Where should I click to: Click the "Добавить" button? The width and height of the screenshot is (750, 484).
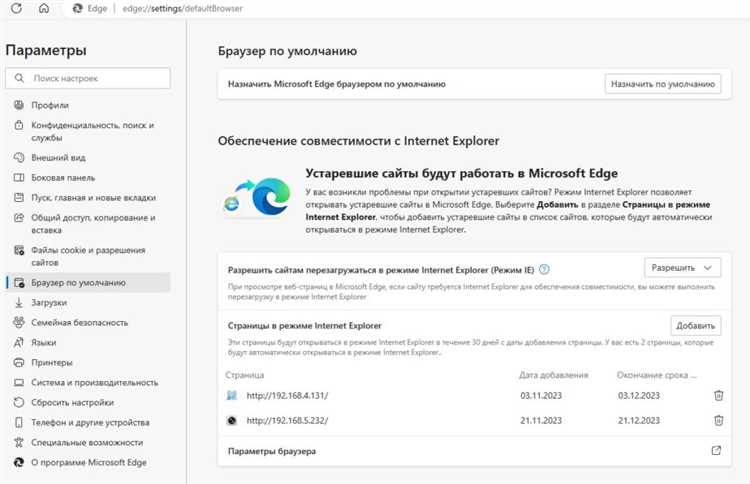tap(696, 326)
